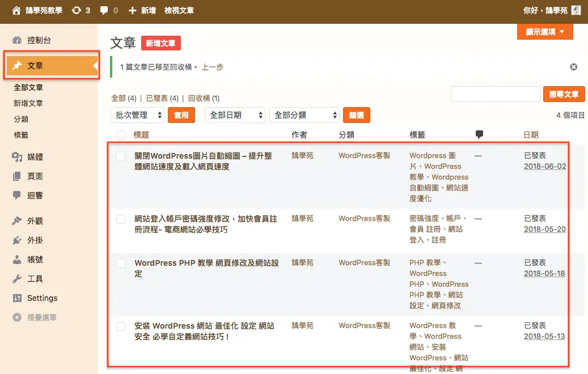This screenshot has width=588, height=374.
Task: Click 檢視文章 in the admin bar
Action: click(x=179, y=11)
